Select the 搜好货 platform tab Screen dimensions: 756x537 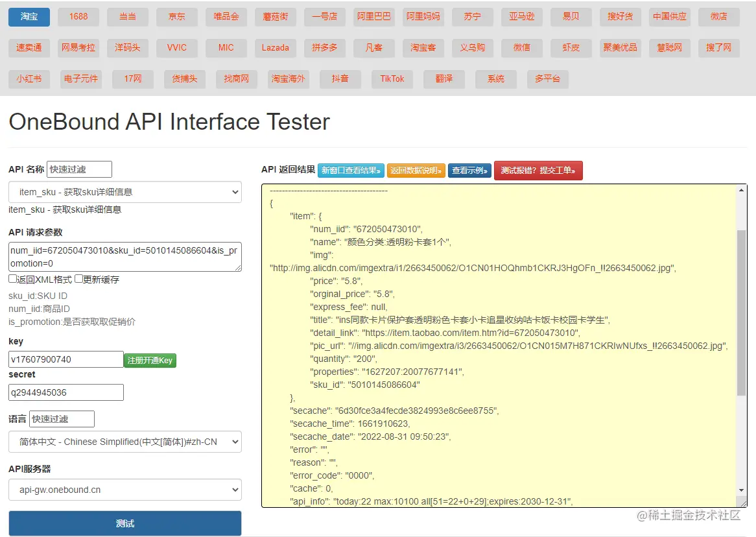click(x=620, y=17)
